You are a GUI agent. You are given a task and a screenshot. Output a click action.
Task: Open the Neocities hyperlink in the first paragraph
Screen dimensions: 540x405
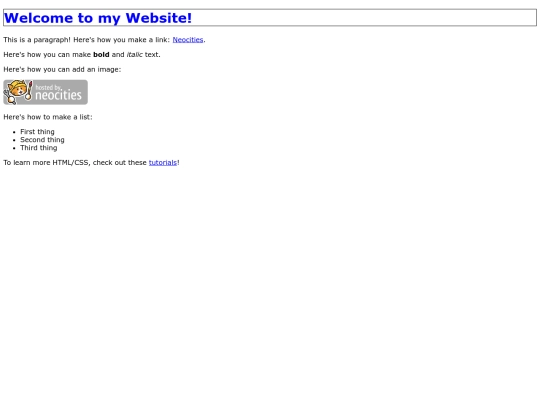pos(188,40)
